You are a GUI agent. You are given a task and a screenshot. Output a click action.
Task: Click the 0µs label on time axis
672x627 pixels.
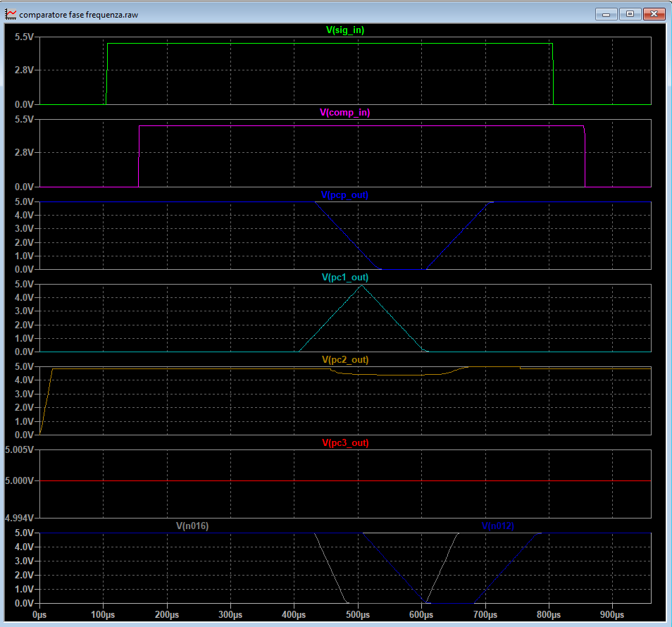40,614
